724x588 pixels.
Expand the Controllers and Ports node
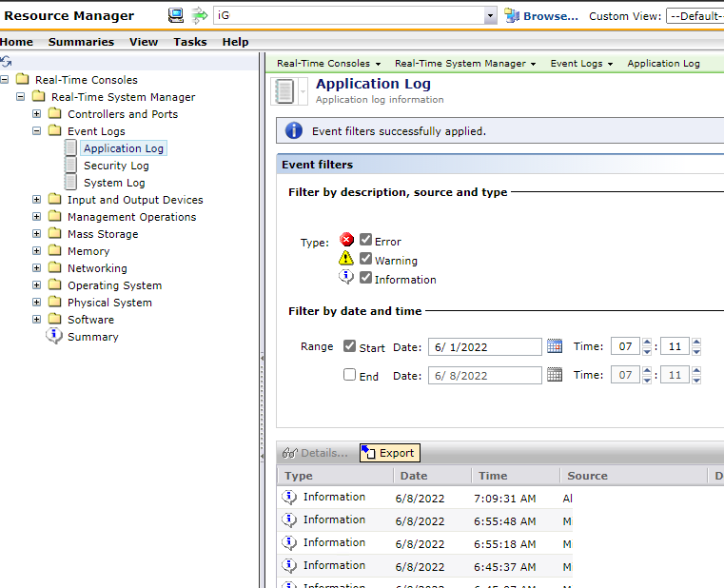tap(36, 113)
